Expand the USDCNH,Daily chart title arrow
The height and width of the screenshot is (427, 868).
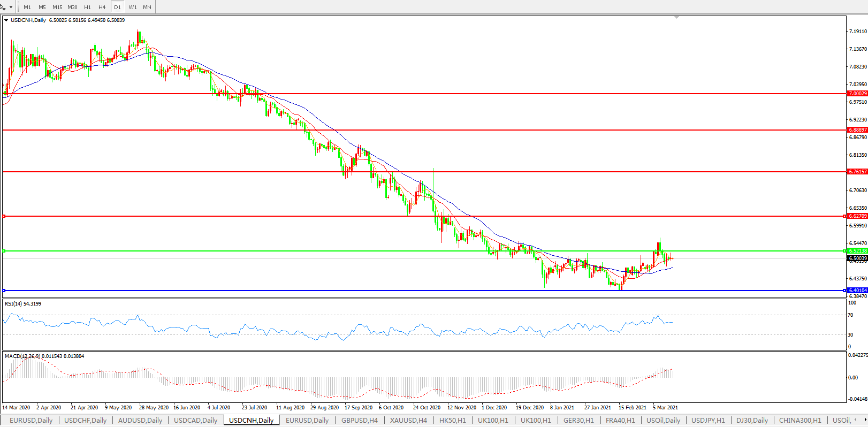pos(6,20)
